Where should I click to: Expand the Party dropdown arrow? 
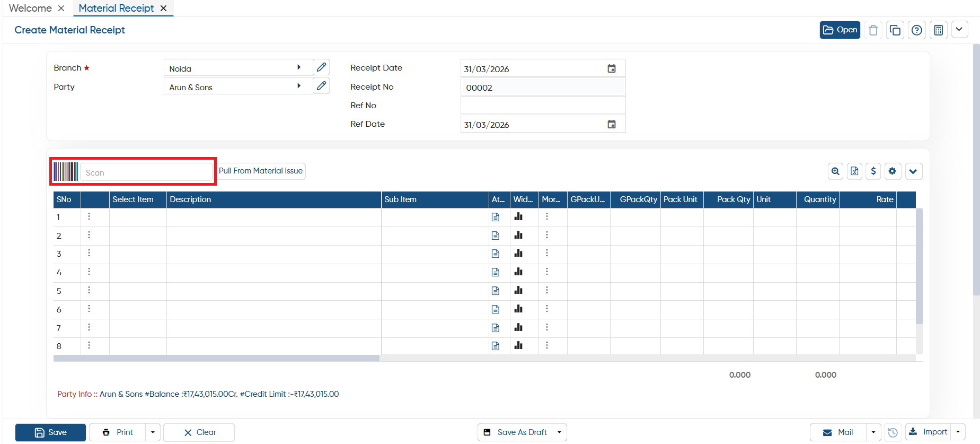click(x=299, y=86)
